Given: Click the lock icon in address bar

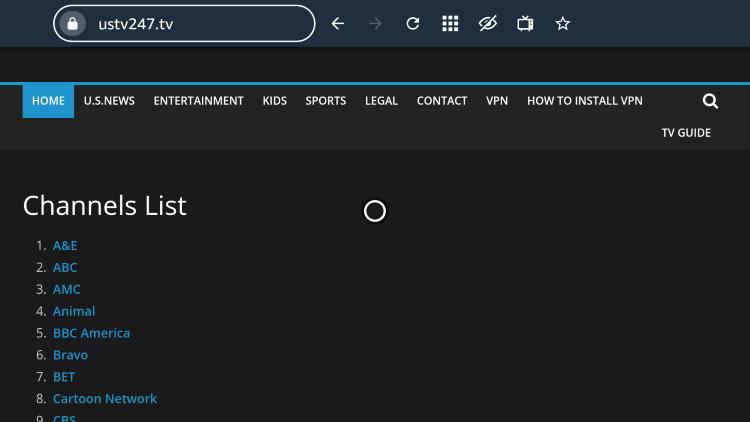Looking at the screenshot, I should [x=72, y=23].
